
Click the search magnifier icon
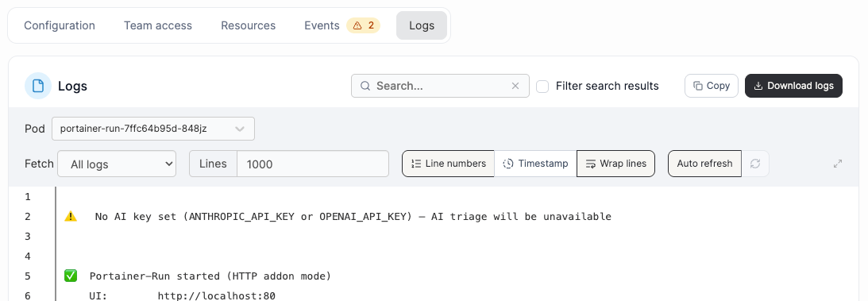365,86
